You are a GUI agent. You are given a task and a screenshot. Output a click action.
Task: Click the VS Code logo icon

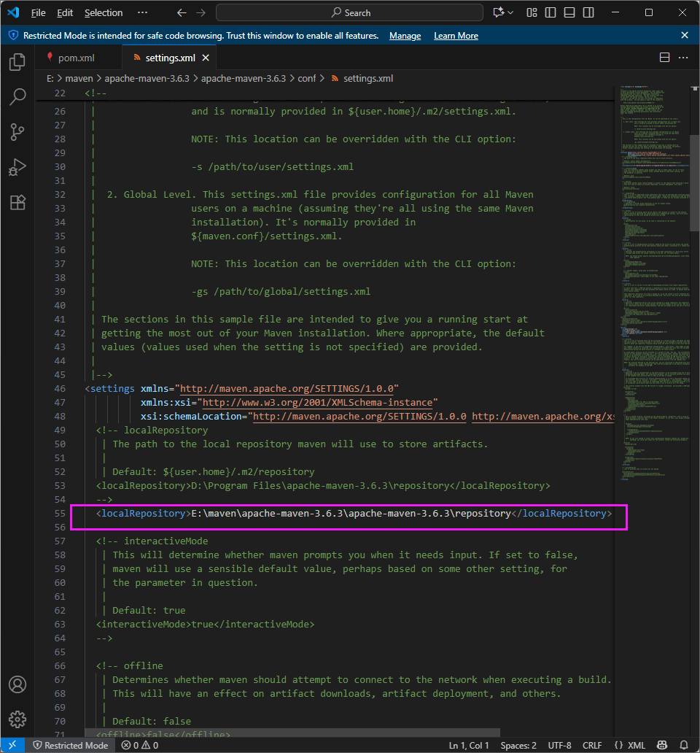click(13, 12)
